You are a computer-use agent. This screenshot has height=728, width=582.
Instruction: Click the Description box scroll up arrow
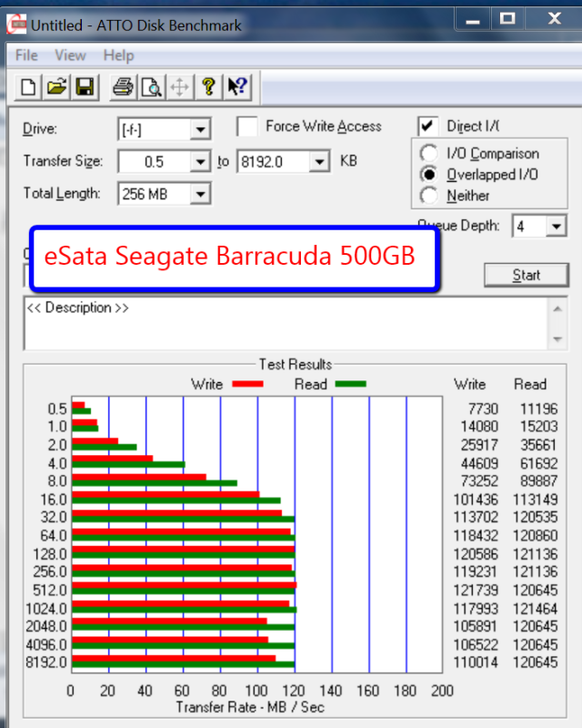tap(557, 309)
